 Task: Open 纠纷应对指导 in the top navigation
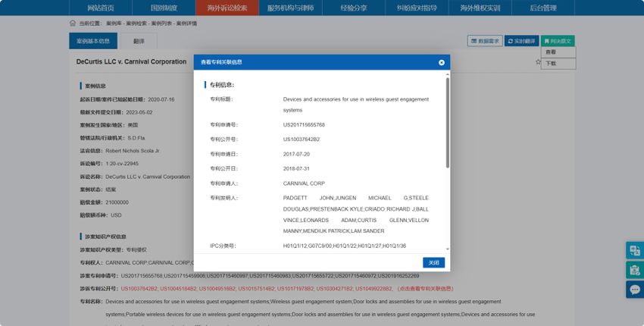tap(417, 8)
